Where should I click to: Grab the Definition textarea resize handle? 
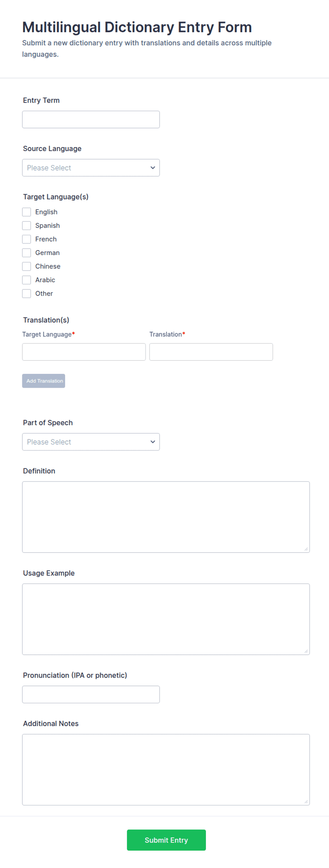click(x=306, y=549)
